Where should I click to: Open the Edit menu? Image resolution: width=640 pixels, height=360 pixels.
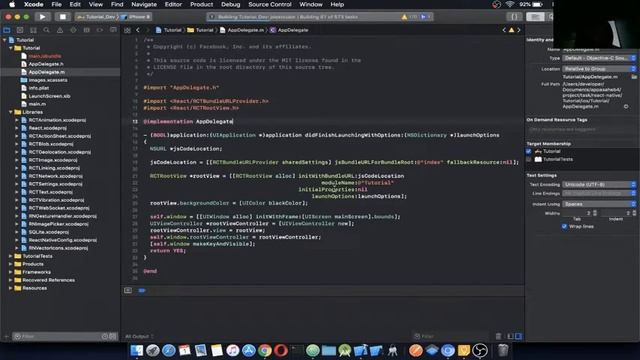pyautogui.click(x=75, y=4)
